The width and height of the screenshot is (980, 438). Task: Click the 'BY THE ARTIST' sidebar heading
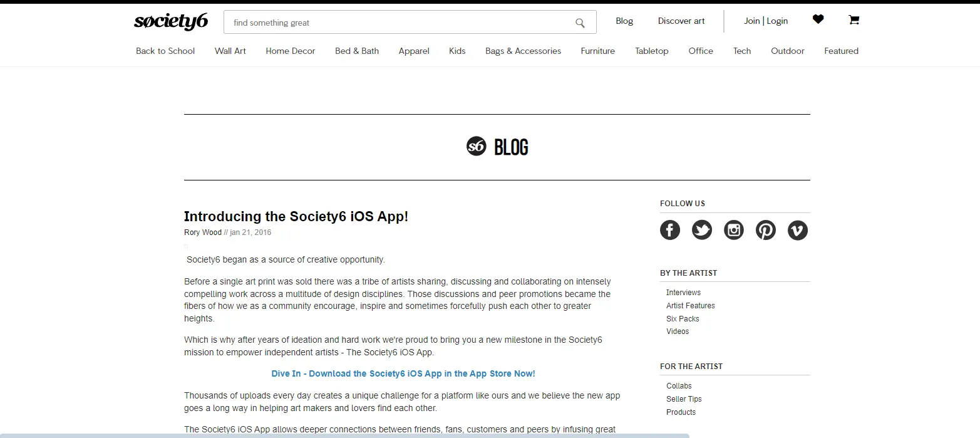(689, 273)
